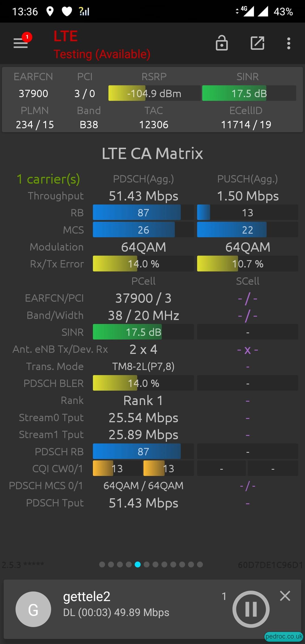Tap the PDSCH RB 87 bar

tap(143, 451)
